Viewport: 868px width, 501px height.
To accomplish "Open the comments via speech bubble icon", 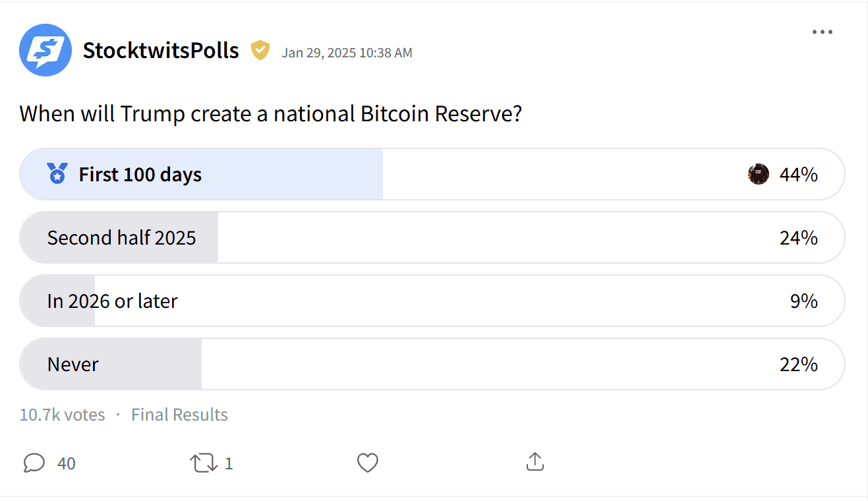I will tap(34, 463).
